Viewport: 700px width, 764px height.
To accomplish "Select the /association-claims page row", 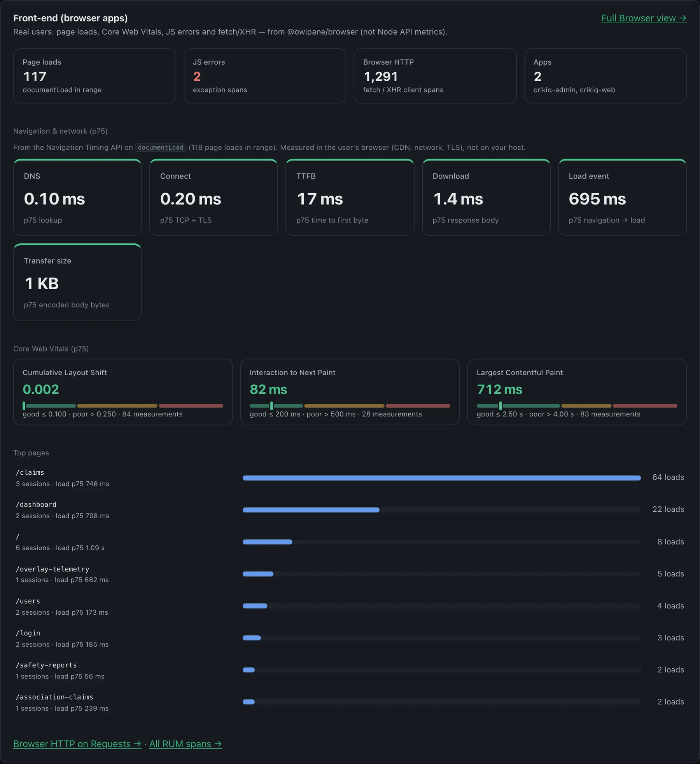I will tap(350, 702).
